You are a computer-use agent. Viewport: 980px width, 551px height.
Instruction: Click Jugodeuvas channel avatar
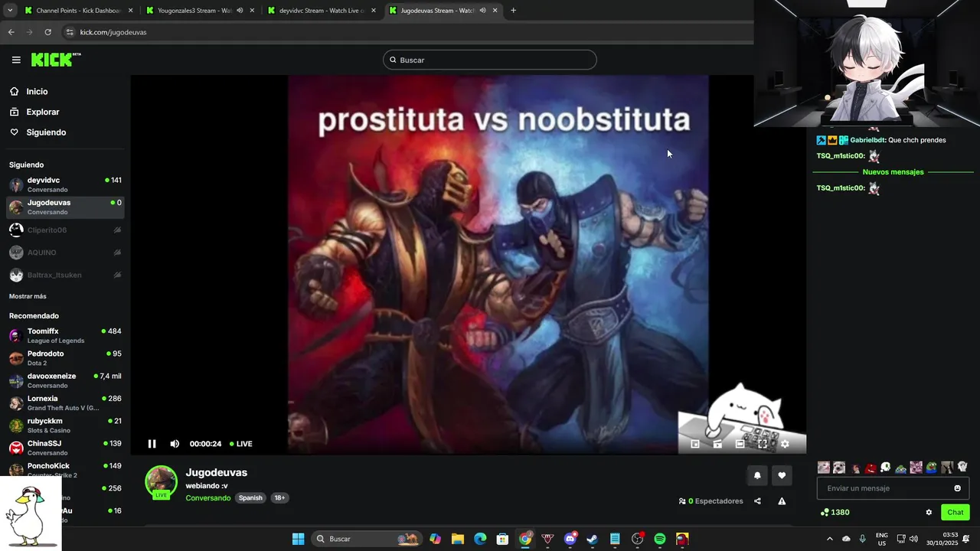click(161, 481)
